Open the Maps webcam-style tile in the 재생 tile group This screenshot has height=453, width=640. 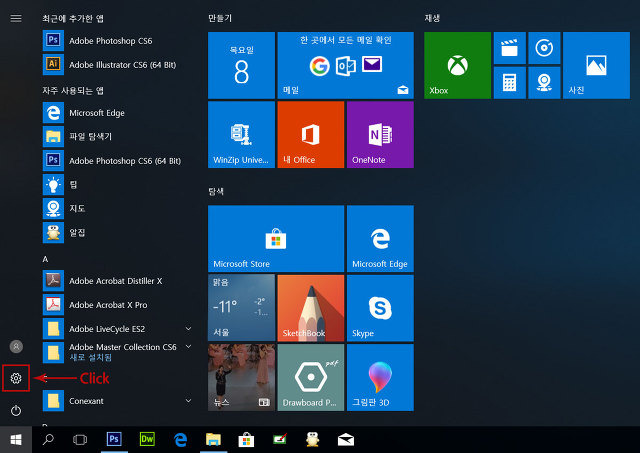(544, 83)
